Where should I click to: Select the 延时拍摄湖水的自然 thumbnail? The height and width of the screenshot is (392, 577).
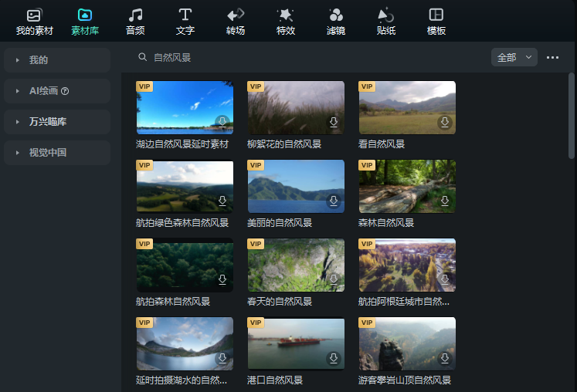tap(185, 344)
